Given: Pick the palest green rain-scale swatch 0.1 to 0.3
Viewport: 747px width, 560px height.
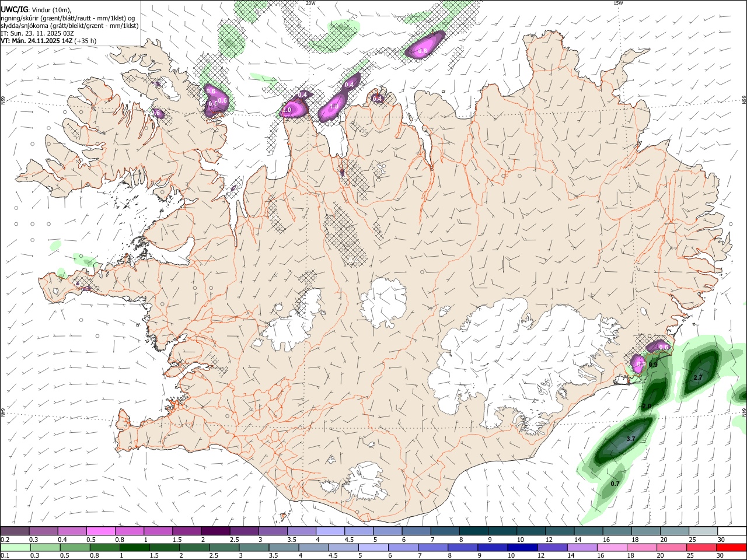Looking at the screenshot, I should coord(15,547).
